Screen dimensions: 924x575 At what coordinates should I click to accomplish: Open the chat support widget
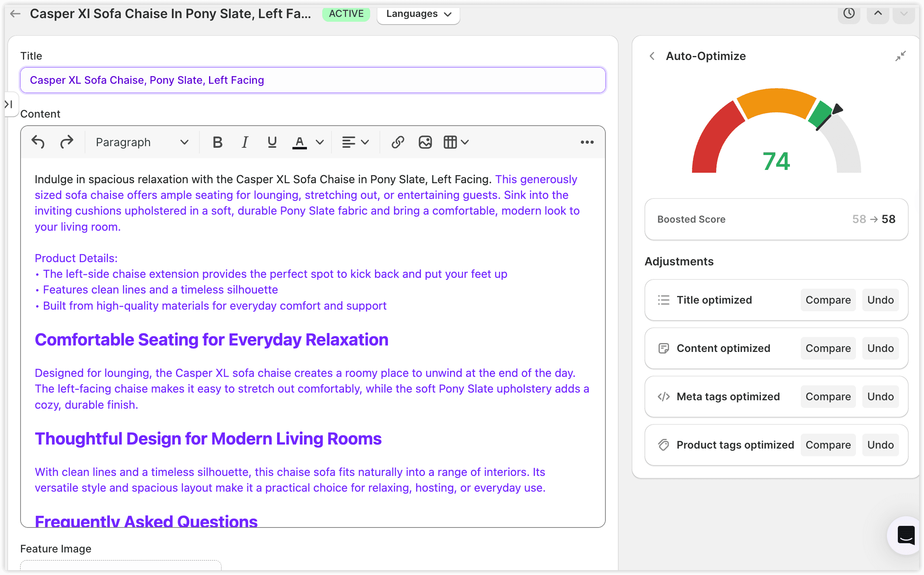906,536
